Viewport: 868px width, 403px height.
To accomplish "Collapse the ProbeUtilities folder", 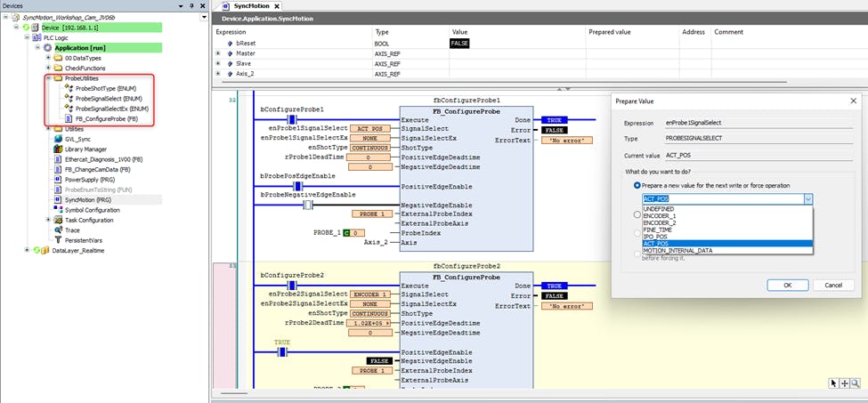I will click(x=48, y=78).
